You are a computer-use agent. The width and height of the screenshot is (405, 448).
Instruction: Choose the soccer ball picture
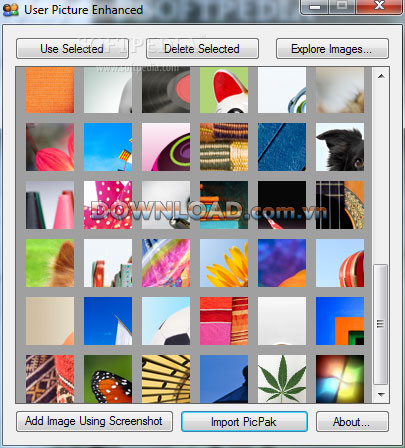[166, 321]
